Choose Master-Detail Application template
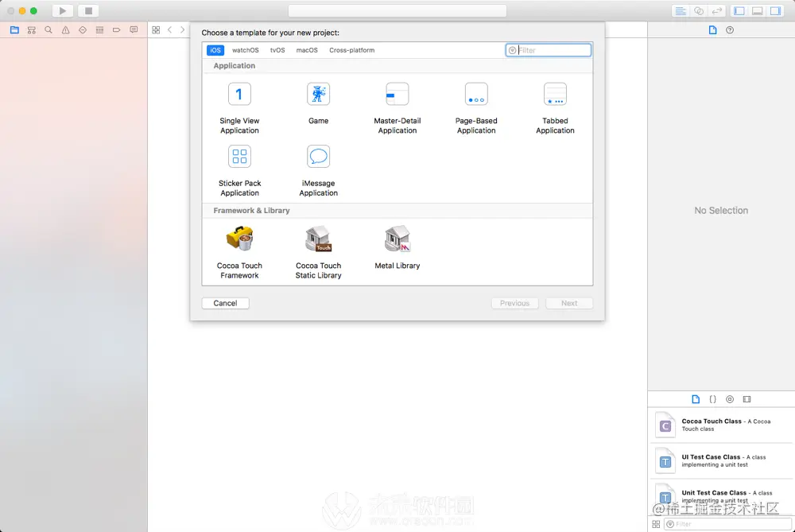This screenshot has height=532, width=795. 397,107
